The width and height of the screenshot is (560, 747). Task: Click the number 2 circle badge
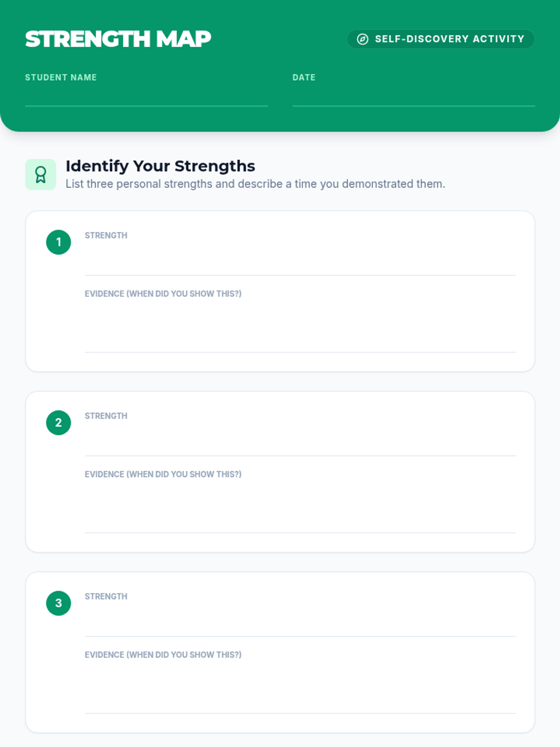point(58,423)
